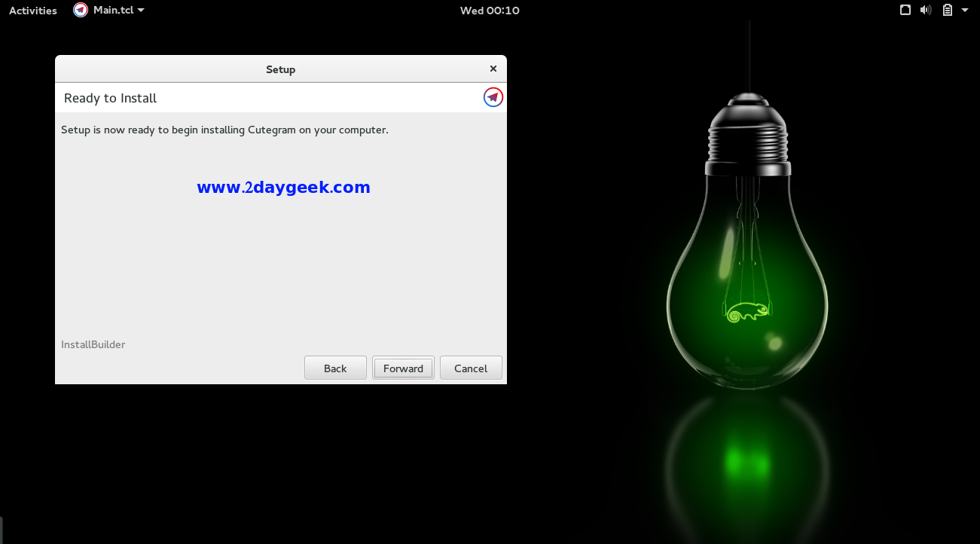Image resolution: width=980 pixels, height=544 pixels.
Task: Go Back to the previous setup step
Action: click(x=335, y=368)
